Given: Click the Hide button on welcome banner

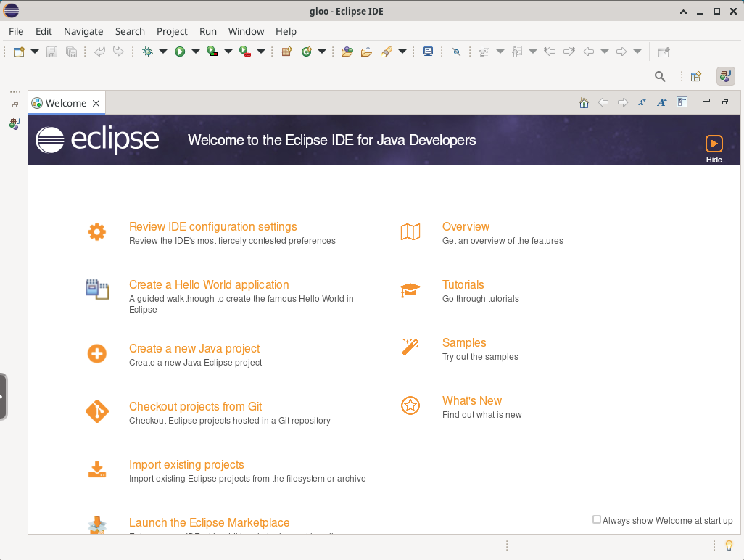Looking at the screenshot, I should click(x=714, y=149).
